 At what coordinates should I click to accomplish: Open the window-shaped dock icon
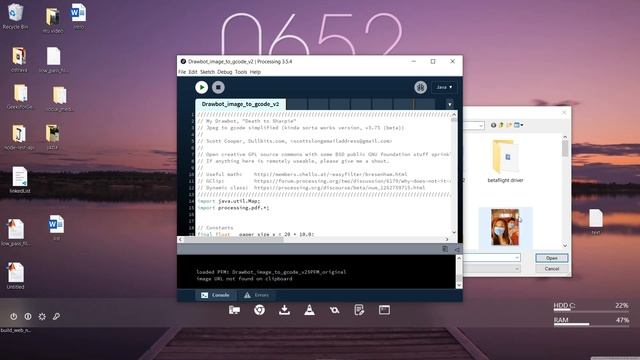click(x=384, y=310)
